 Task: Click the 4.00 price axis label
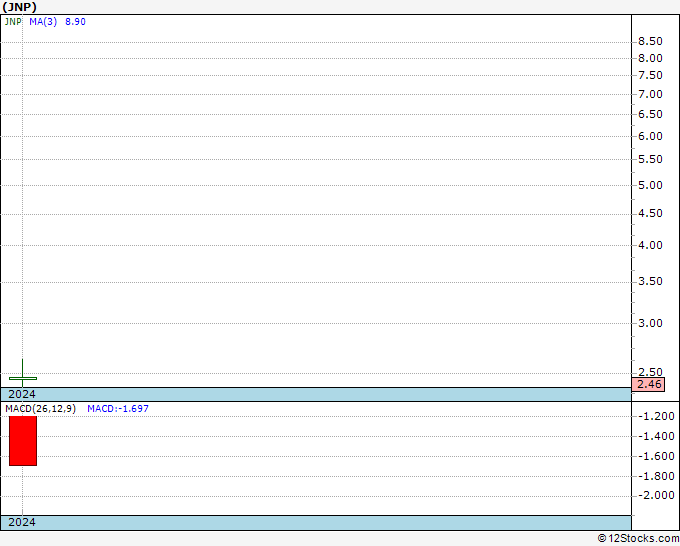tap(650, 245)
